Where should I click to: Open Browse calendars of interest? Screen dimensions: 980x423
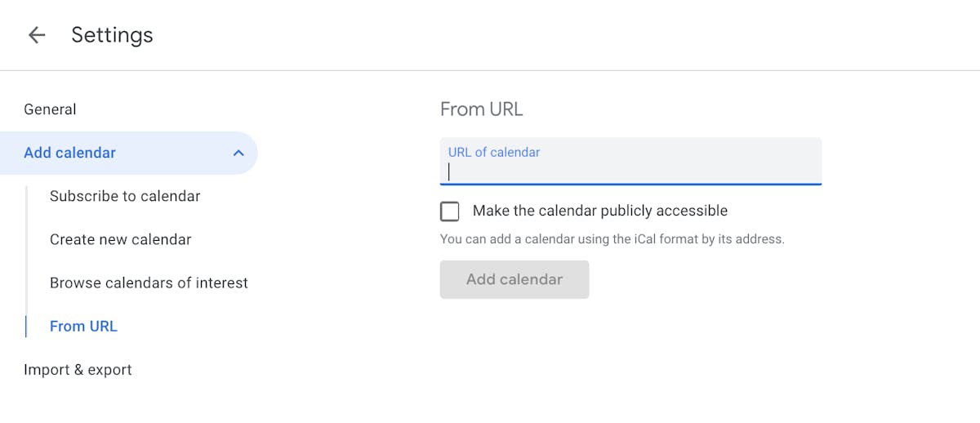(149, 283)
